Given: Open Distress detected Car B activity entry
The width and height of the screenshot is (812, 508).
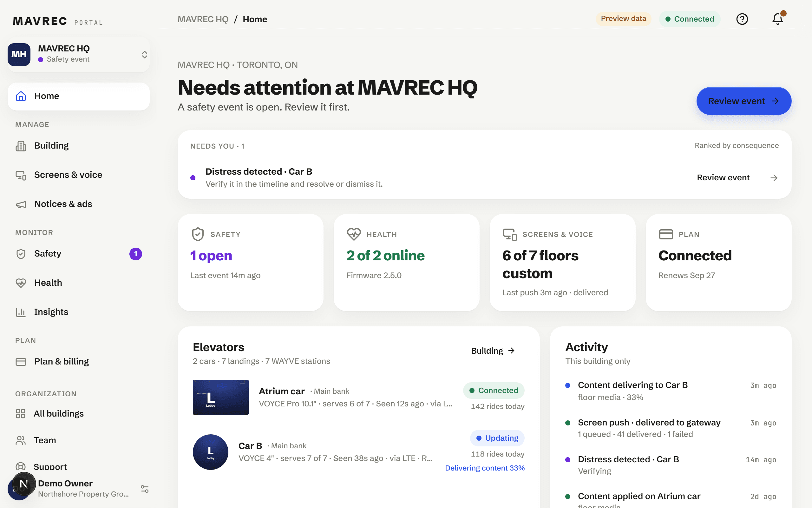Looking at the screenshot, I should coord(671,465).
